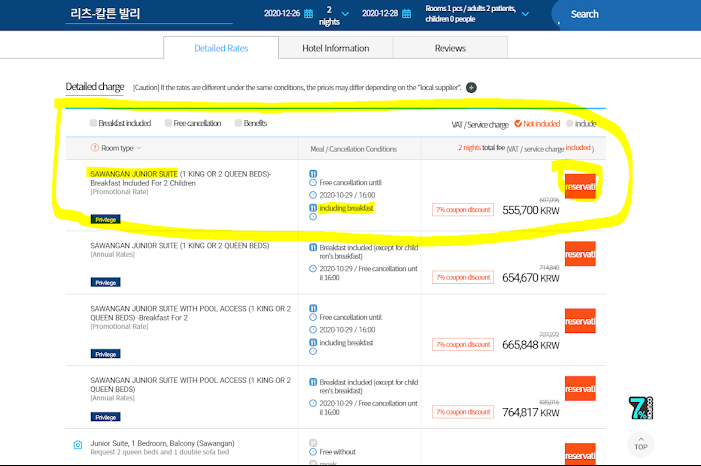Enable the Breakfast included filter checkbox
This screenshot has width=701, height=466.
click(x=93, y=123)
